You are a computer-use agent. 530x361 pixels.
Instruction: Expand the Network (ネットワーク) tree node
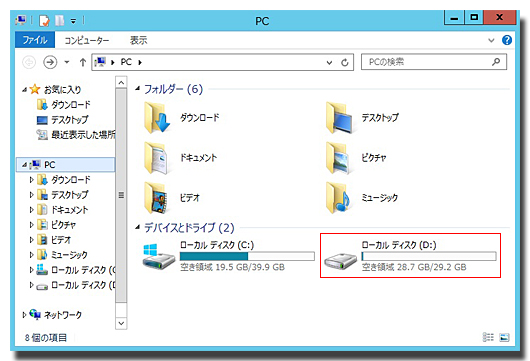pyautogui.click(x=24, y=315)
